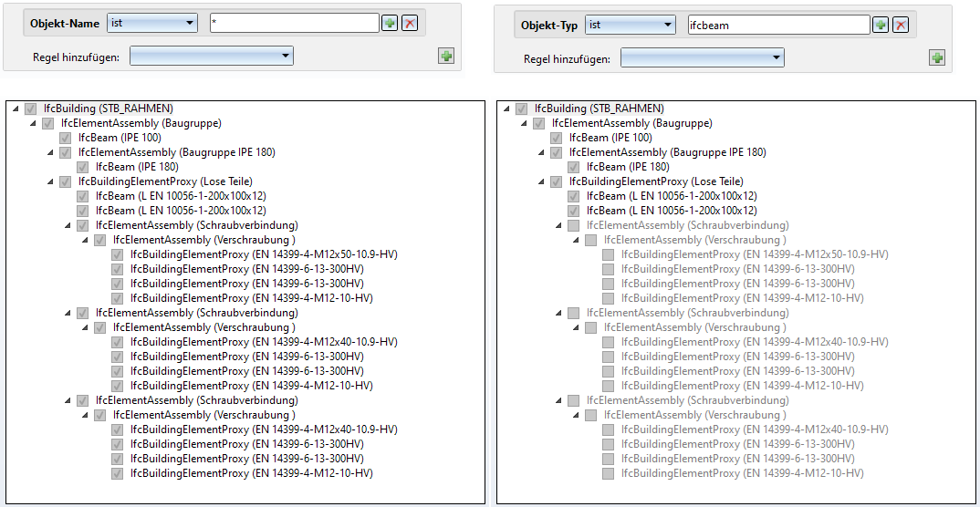This screenshot has width=980, height=507.
Task: Collapse Lose Teile node in Objekt-Name tree
Action: coord(50,182)
